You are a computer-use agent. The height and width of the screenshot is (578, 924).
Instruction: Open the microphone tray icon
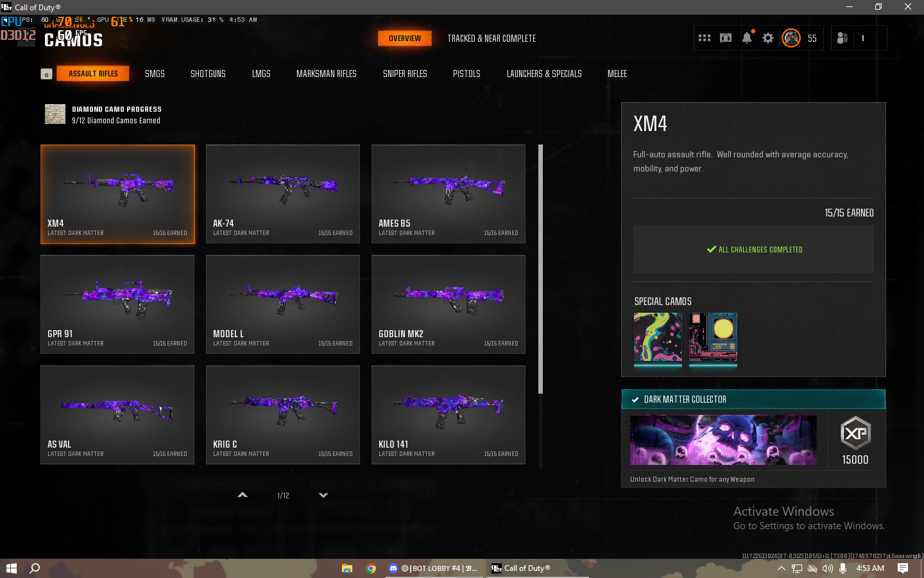pyautogui.click(x=843, y=568)
